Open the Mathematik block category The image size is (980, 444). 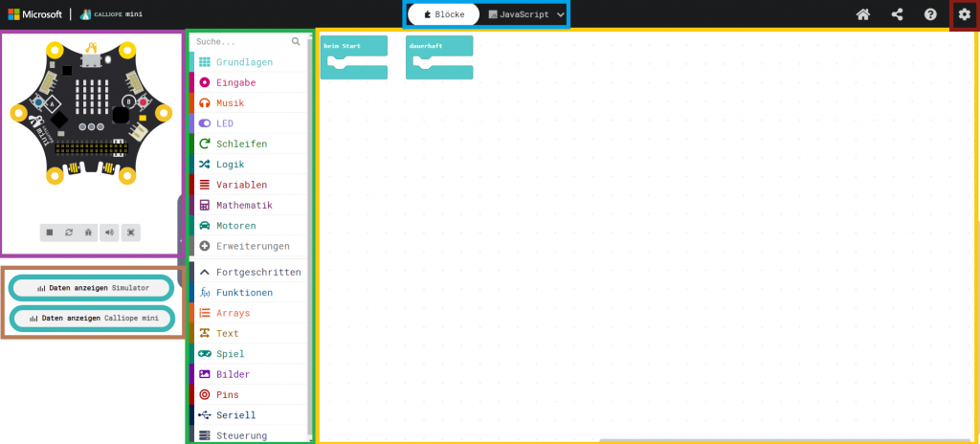tap(249, 205)
